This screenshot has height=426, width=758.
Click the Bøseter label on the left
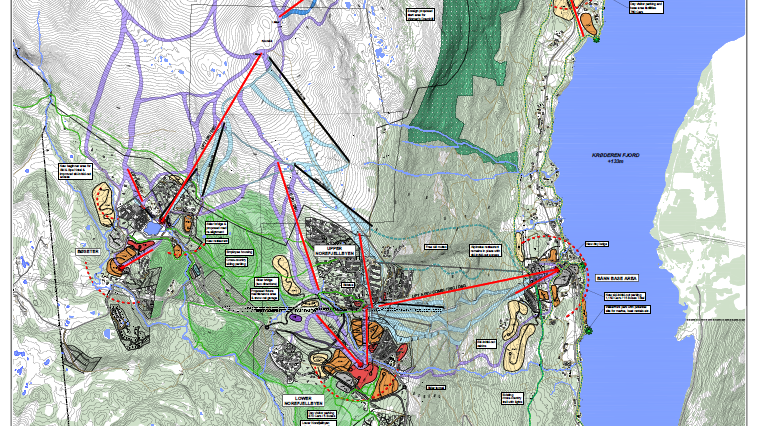tap(90, 252)
